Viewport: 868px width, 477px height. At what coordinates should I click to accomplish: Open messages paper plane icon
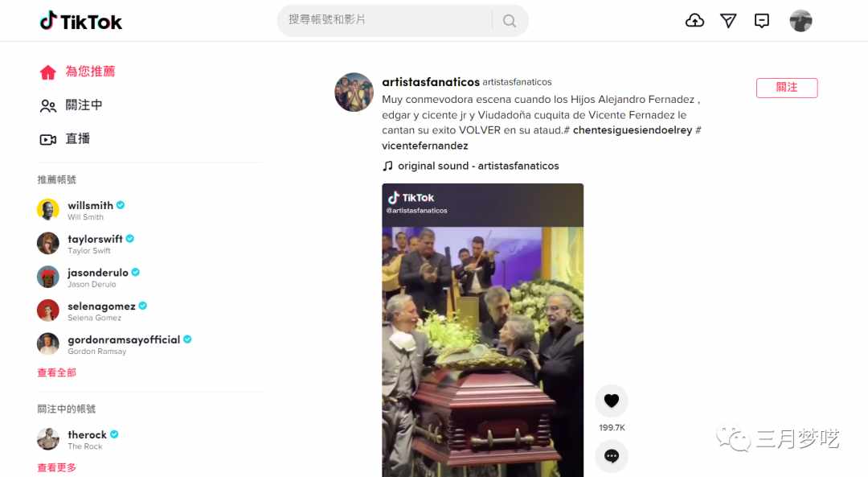[728, 21]
